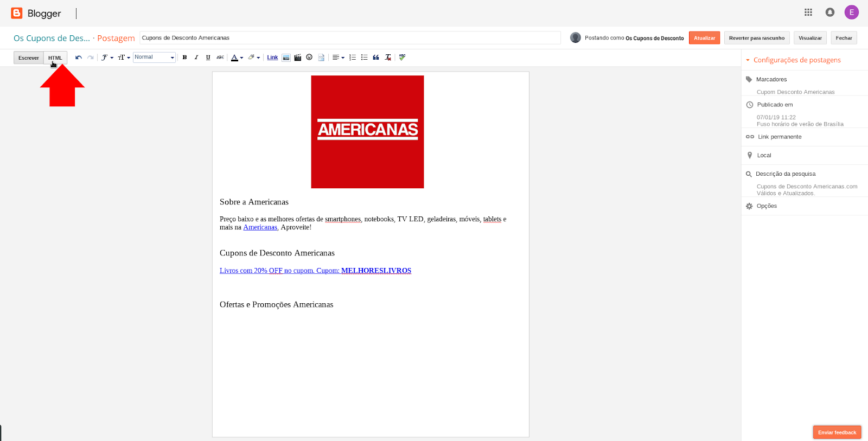Collapse the Configurações de postagens section

tap(797, 60)
